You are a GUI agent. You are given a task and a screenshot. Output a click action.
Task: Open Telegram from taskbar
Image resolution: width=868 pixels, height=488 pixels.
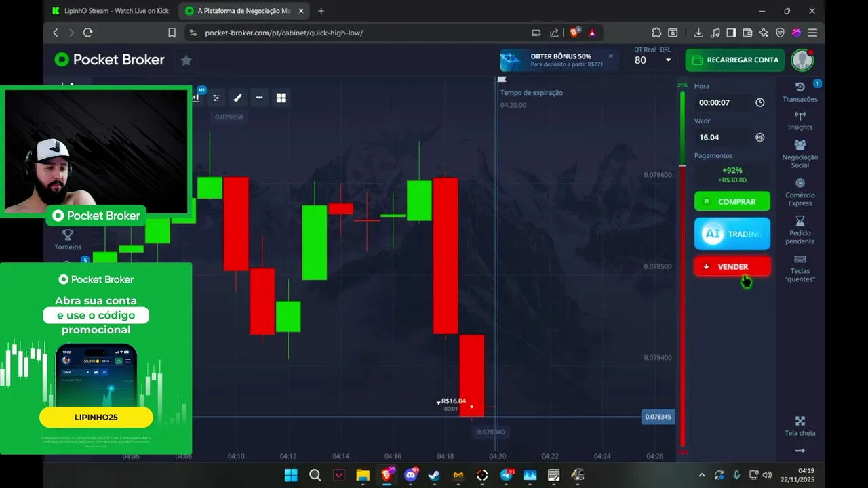click(x=507, y=475)
